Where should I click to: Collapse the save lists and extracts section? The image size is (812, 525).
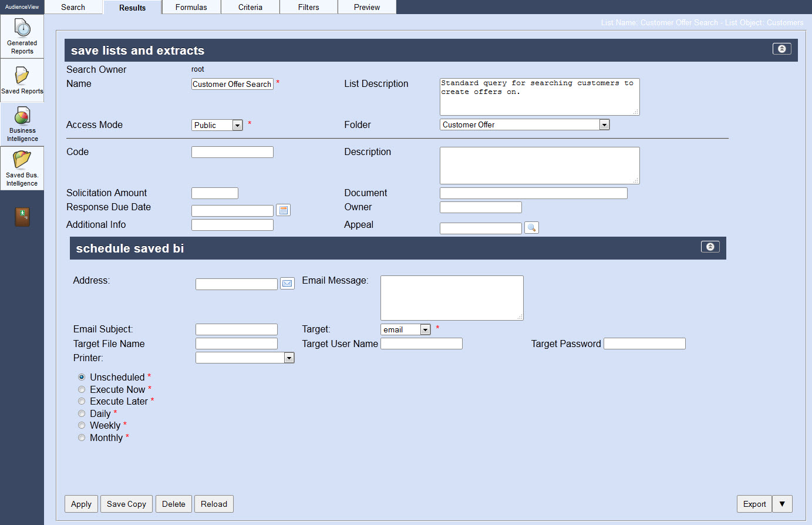click(x=782, y=49)
